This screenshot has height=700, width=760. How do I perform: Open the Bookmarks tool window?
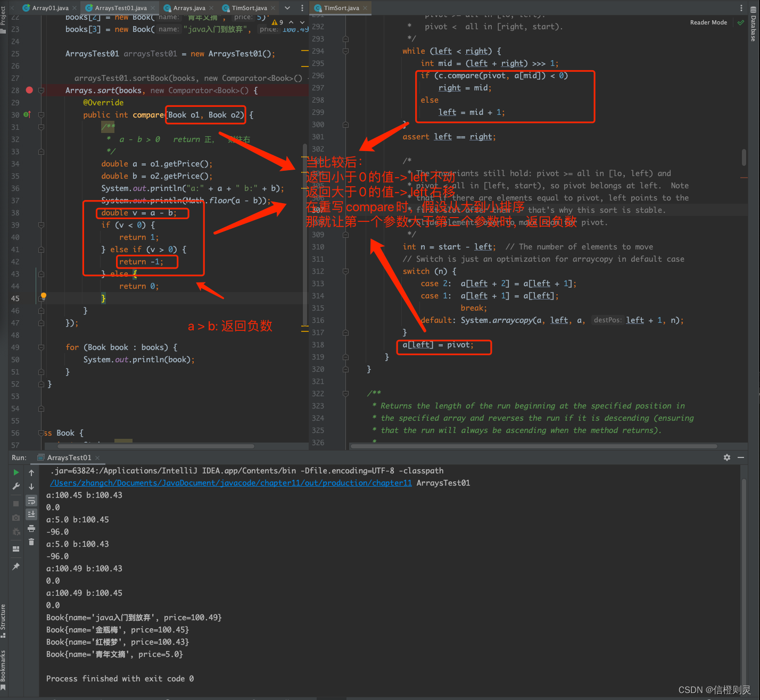click(x=3, y=669)
